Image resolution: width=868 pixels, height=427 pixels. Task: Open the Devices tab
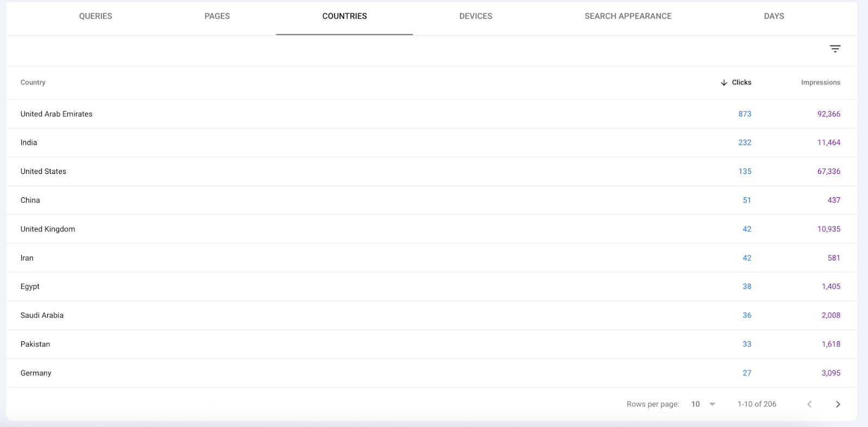(476, 16)
